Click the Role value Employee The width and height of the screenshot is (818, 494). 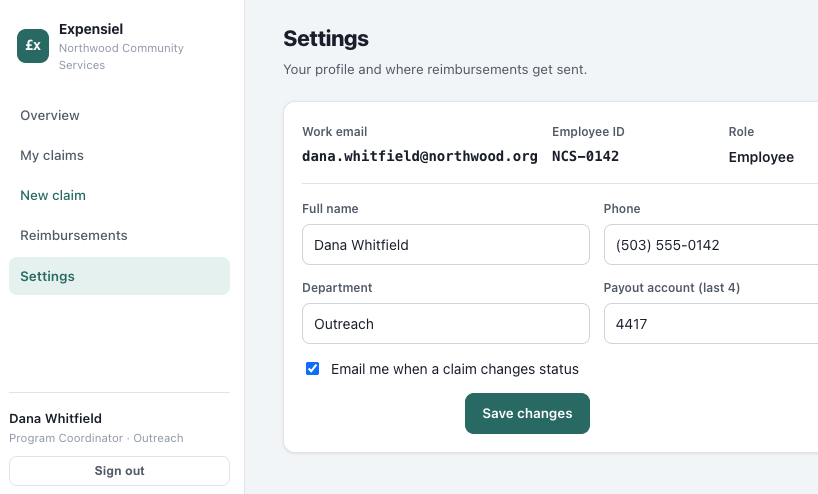761,157
